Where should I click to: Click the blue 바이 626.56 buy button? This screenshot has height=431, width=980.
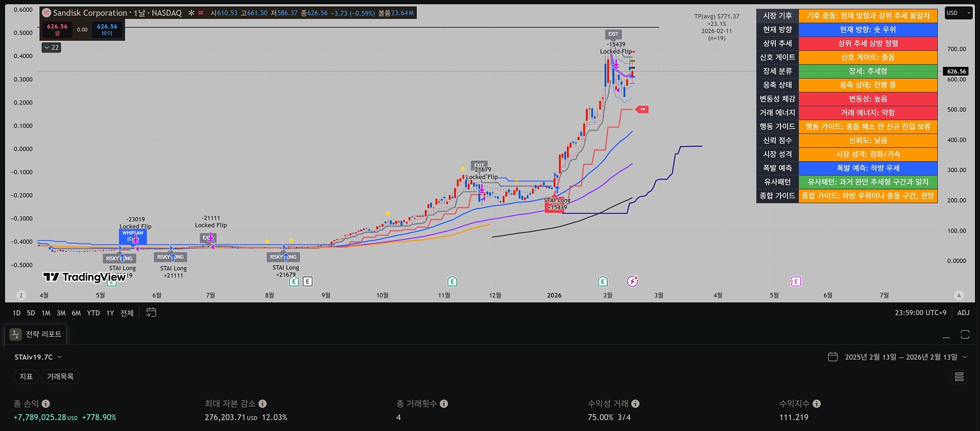(x=107, y=30)
